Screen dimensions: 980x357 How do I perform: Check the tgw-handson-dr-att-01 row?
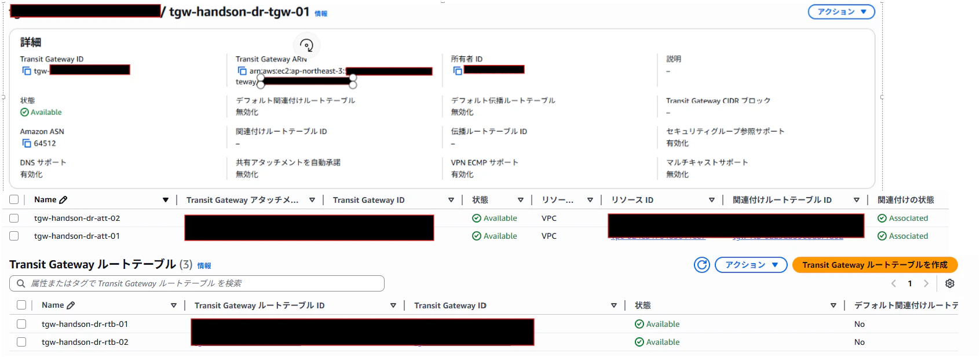[14, 236]
